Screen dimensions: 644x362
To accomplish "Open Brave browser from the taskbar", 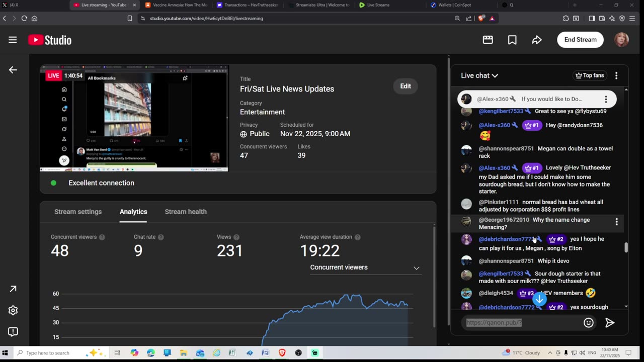I will (282, 353).
